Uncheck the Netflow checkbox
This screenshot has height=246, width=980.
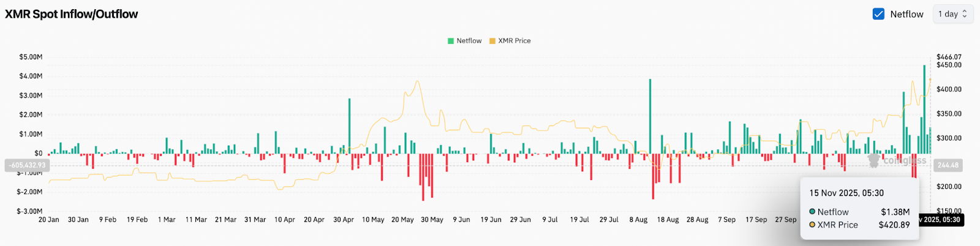878,14
